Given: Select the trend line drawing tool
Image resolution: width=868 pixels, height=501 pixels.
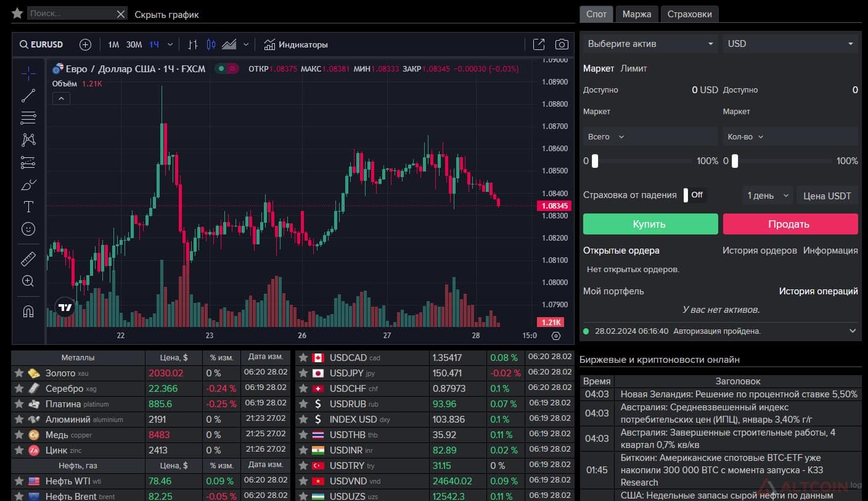Looking at the screenshot, I should coord(28,96).
